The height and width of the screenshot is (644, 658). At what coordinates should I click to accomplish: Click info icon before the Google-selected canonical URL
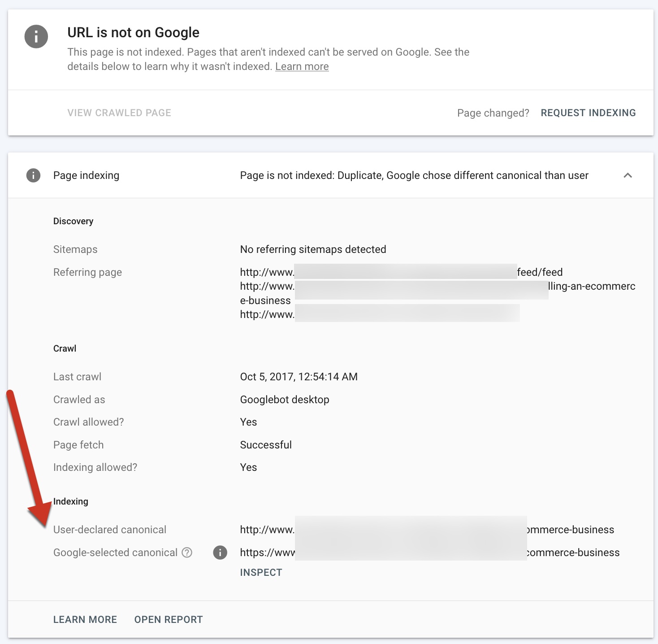point(220,553)
